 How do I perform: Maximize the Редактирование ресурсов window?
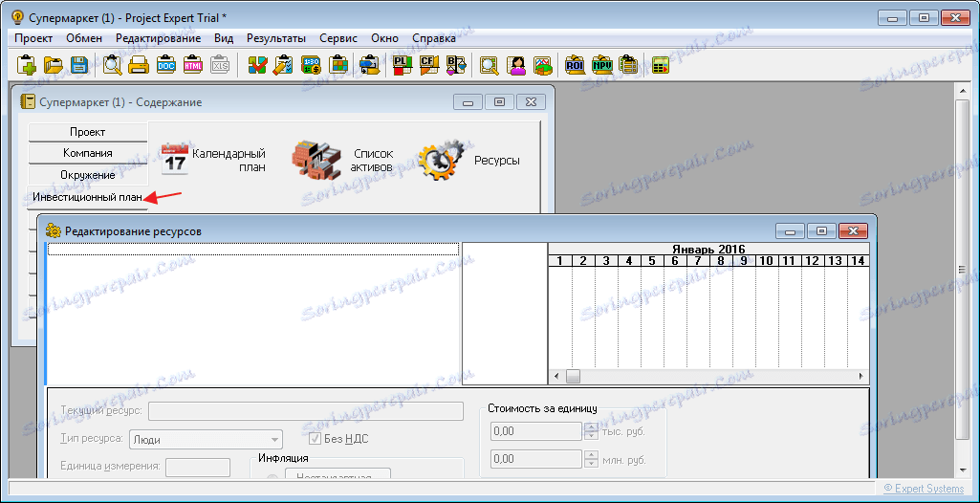click(822, 231)
